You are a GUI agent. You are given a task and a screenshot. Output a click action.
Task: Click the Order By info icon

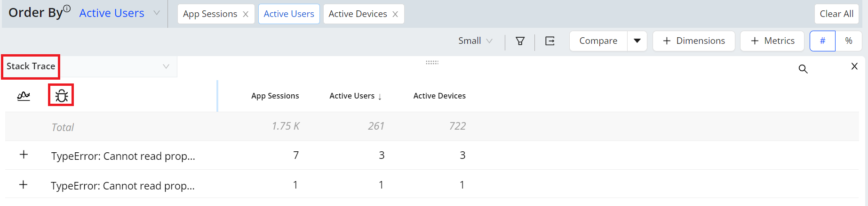tap(67, 8)
